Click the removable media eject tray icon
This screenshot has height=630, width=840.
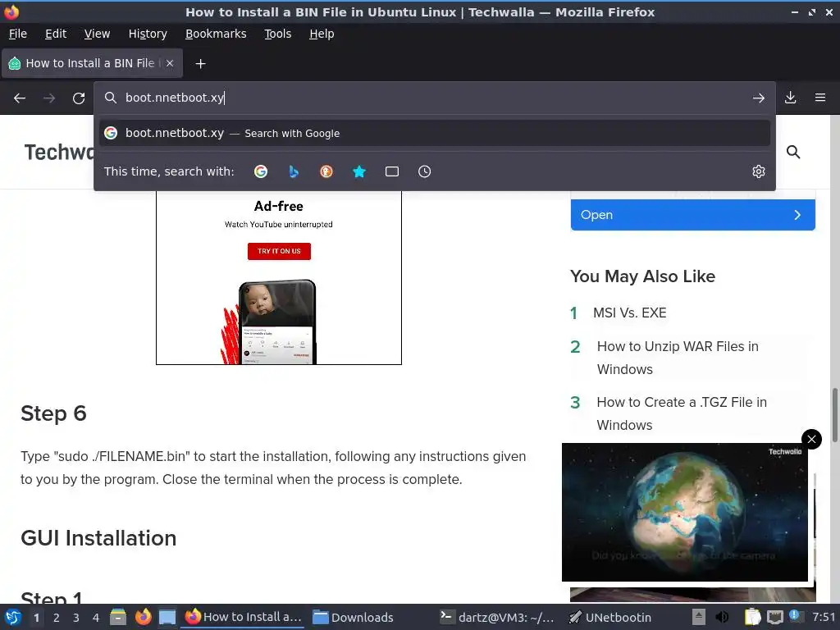[x=698, y=617]
